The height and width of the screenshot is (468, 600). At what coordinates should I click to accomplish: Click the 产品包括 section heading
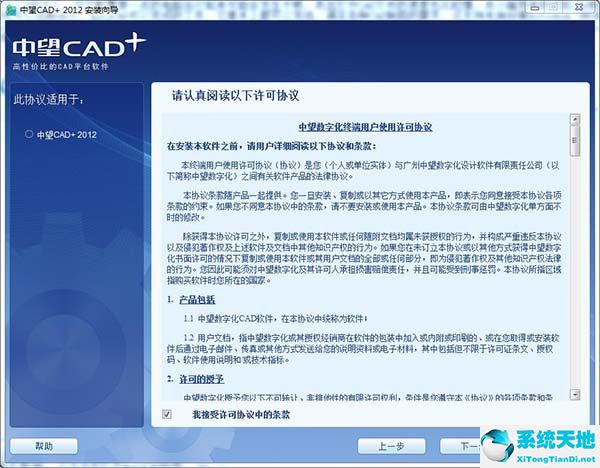[197, 300]
